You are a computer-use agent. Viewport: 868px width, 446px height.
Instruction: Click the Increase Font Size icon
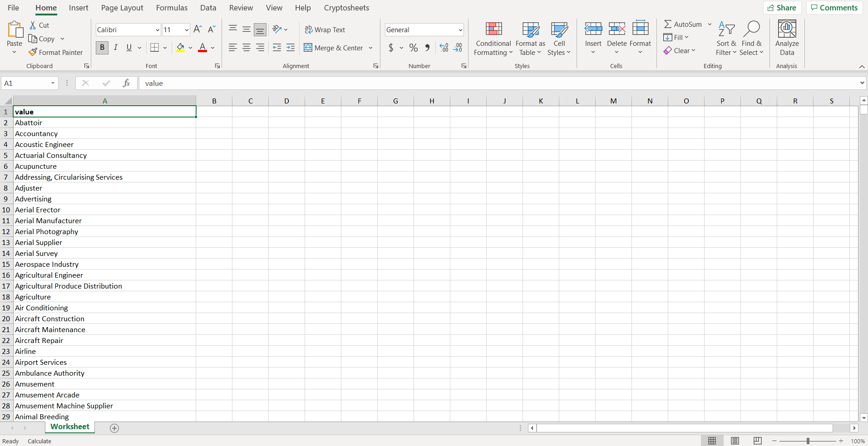(x=197, y=29)
